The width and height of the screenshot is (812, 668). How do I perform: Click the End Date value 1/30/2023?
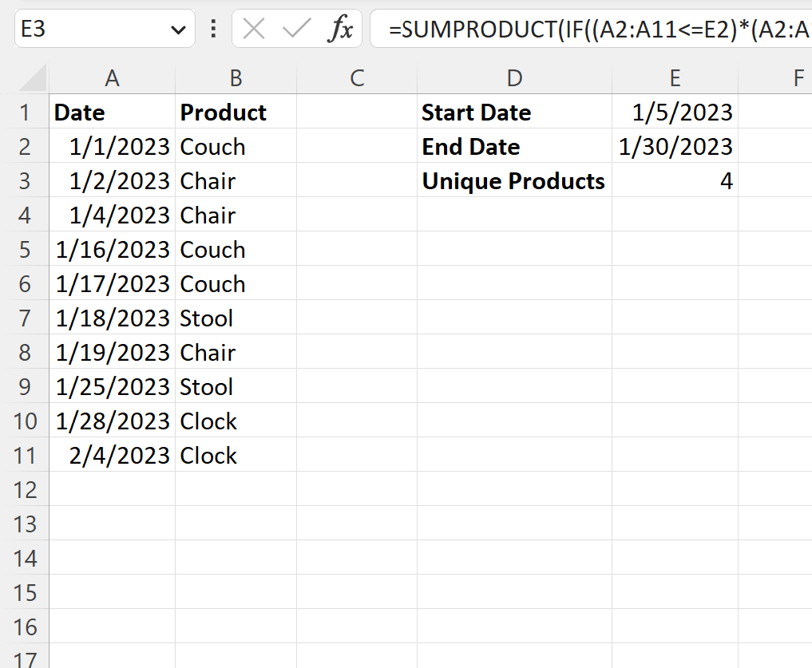tap(675, 147)
